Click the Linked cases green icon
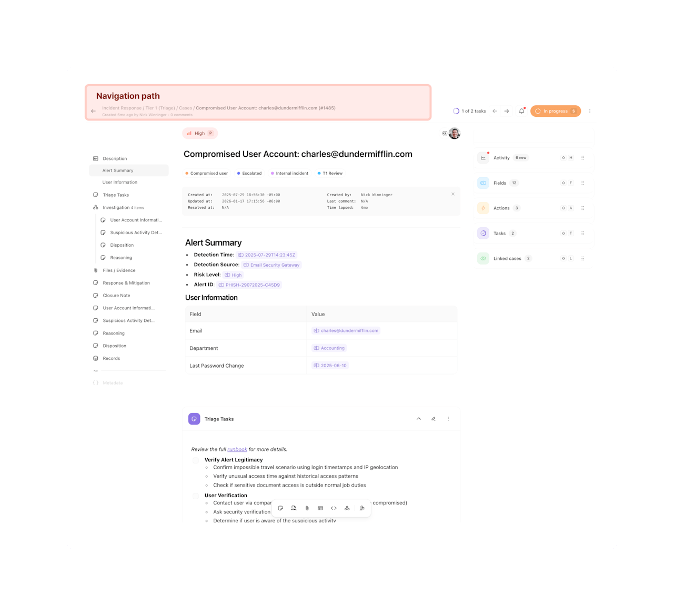 483,258
